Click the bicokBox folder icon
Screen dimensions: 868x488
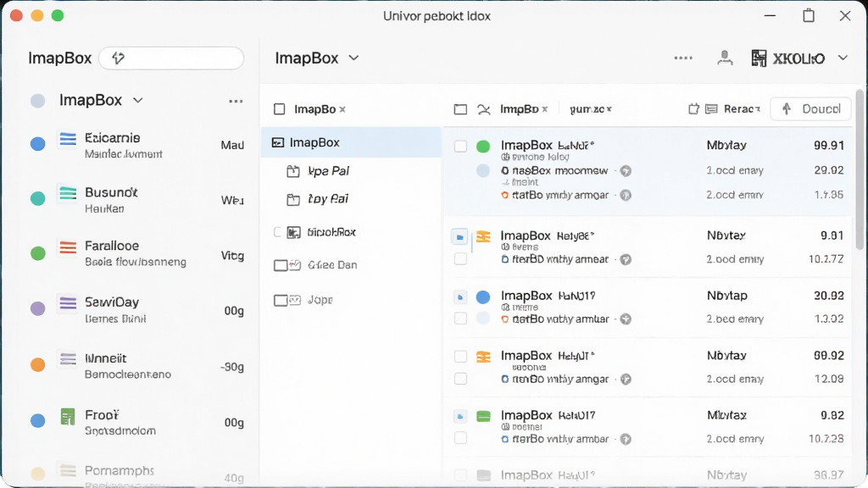[294, 232]
